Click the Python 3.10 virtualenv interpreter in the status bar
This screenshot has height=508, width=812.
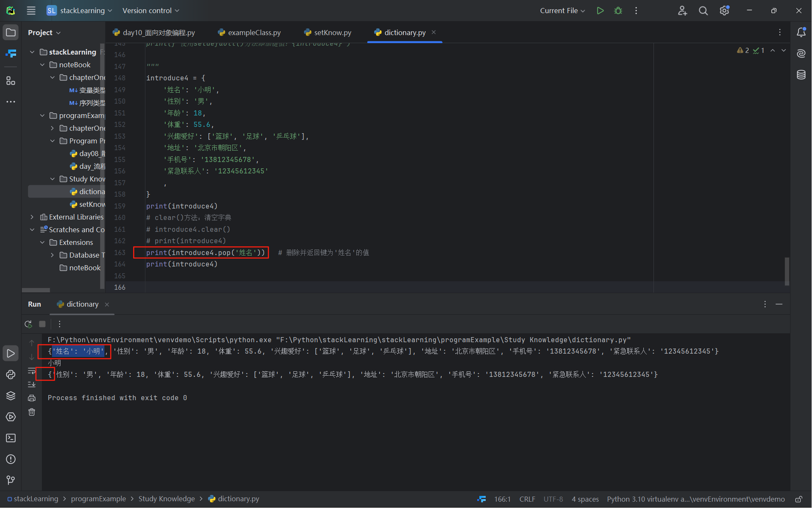pyautogui.click(x=695, y=499)
